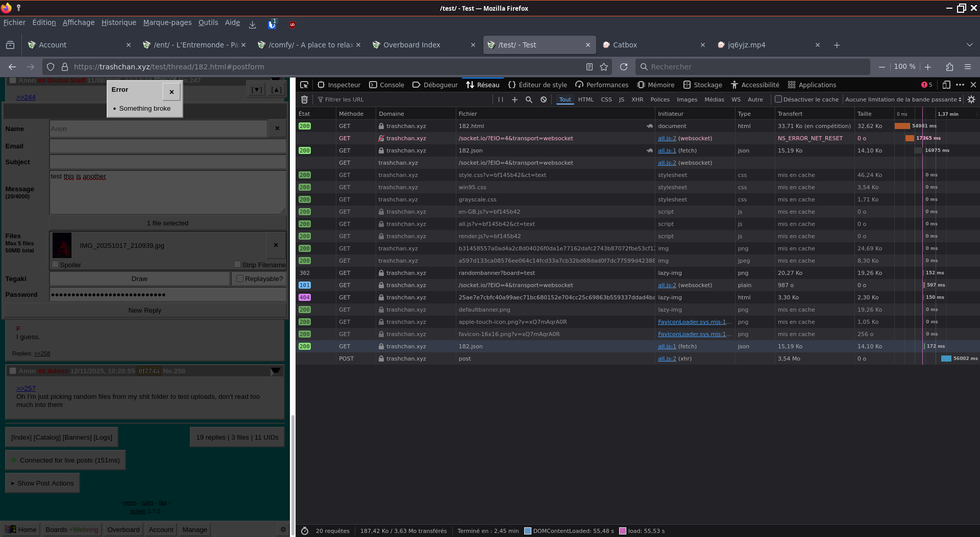The image size is (980, 537).
Task: Open network settings gear icon
Action: click(x=971, y=99)
